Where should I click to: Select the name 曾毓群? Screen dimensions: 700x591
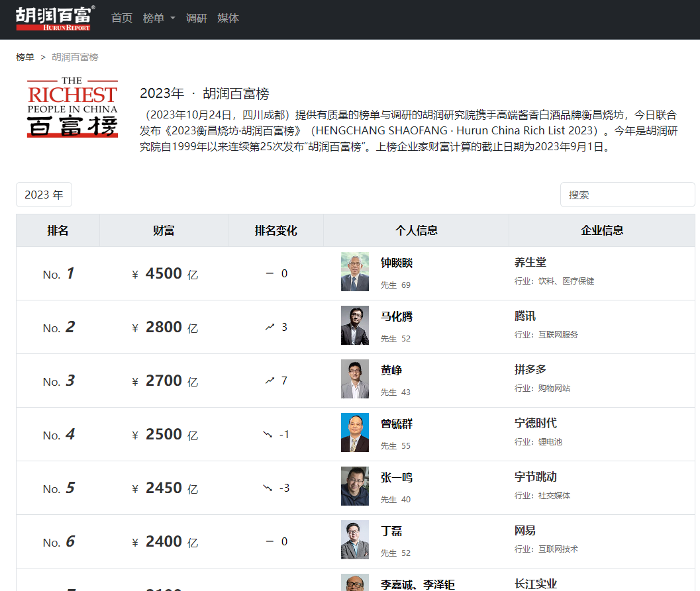point(397,424)
